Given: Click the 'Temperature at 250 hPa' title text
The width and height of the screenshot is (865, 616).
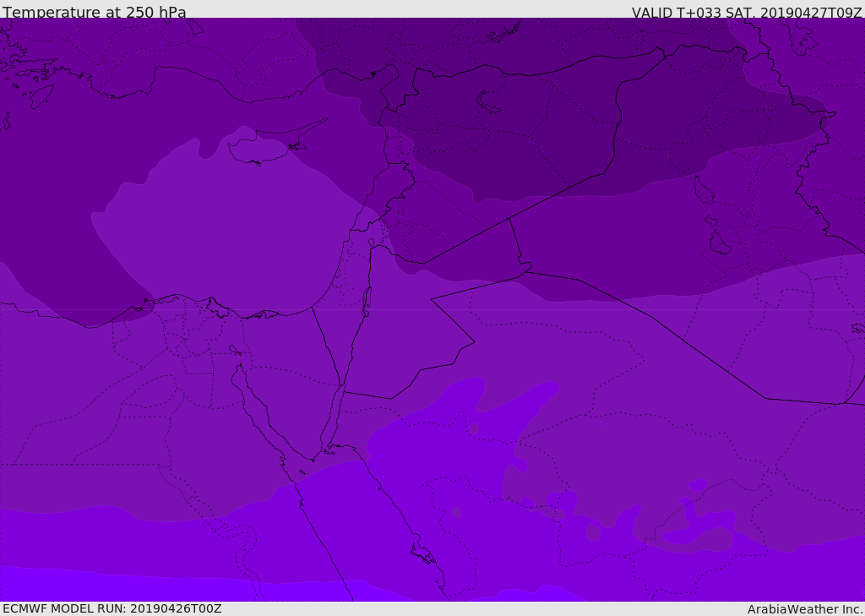Looking at the screenshot, I should click(x=95, y=12).
